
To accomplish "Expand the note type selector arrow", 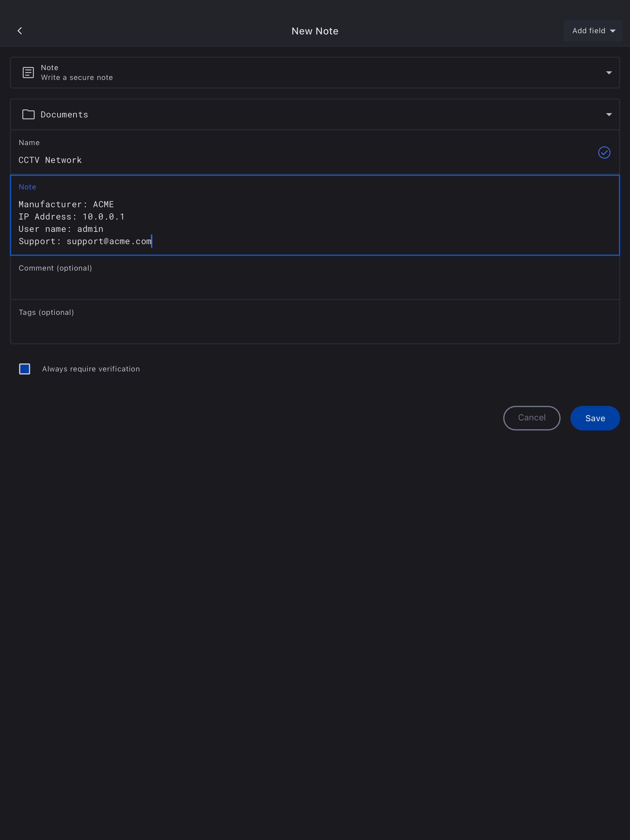I will point(609,73).
